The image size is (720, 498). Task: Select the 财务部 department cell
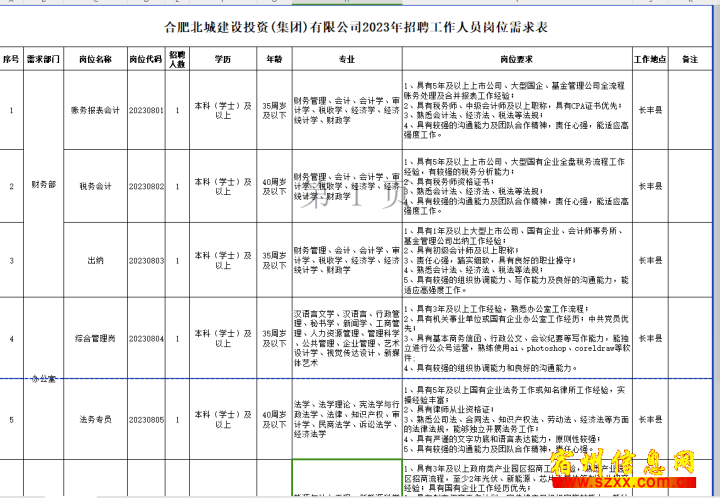click(x=44, y=184)
